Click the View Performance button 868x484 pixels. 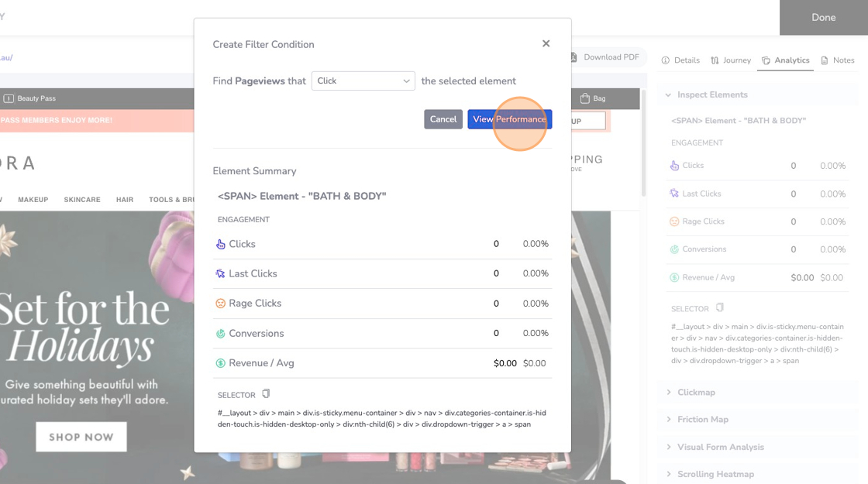pyautogui.click(x=509, y=119)
